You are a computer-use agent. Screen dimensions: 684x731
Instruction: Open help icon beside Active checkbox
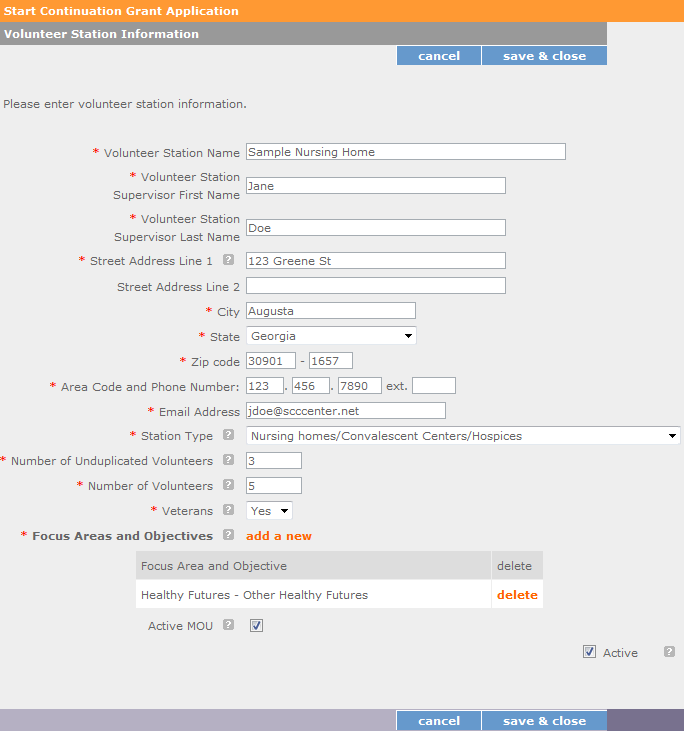pos(669,652)
